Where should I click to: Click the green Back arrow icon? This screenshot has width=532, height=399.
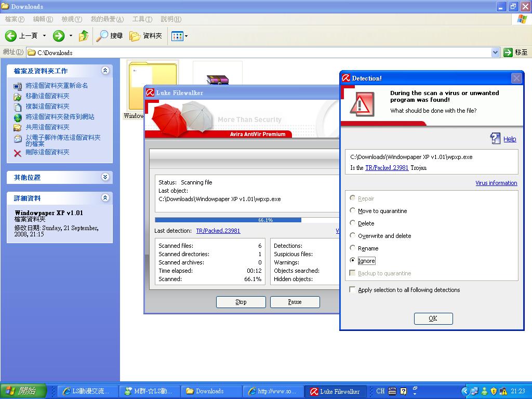click(x=11, y=36)
